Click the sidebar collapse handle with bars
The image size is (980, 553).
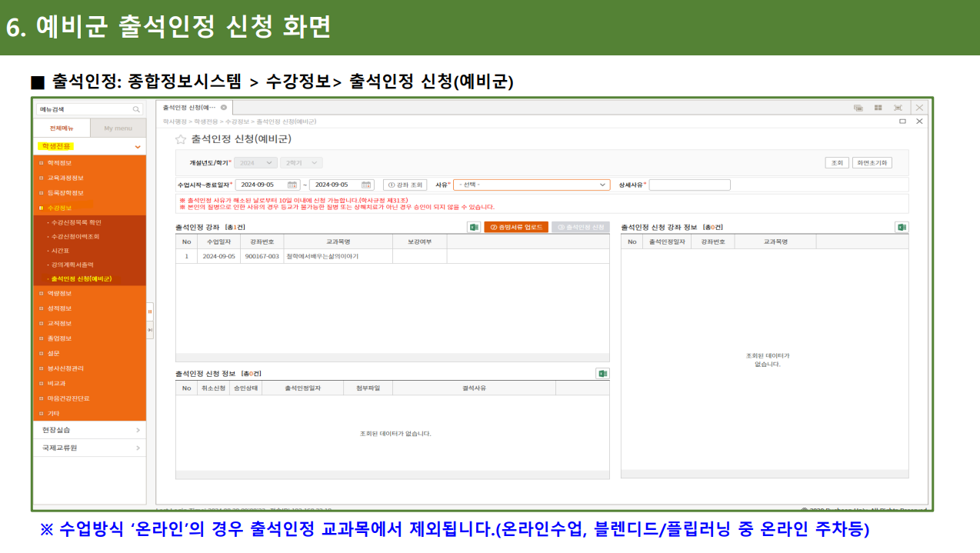point(150,311)
